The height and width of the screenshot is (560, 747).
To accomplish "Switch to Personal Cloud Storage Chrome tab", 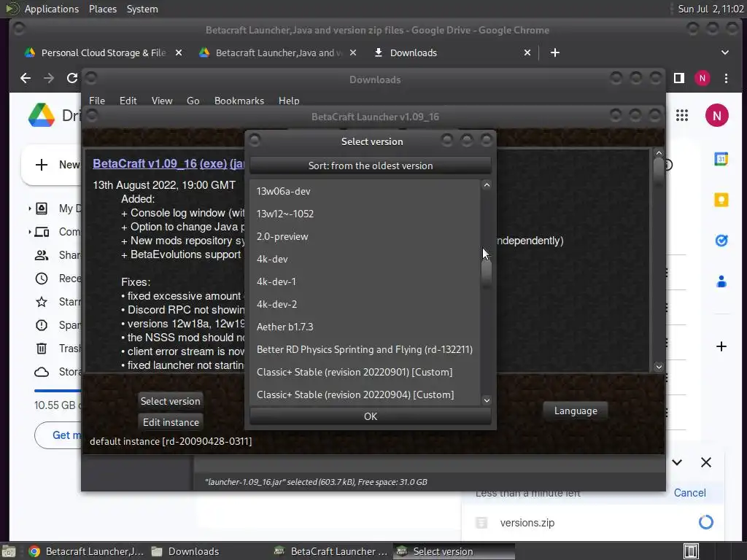I will (104, 52).
